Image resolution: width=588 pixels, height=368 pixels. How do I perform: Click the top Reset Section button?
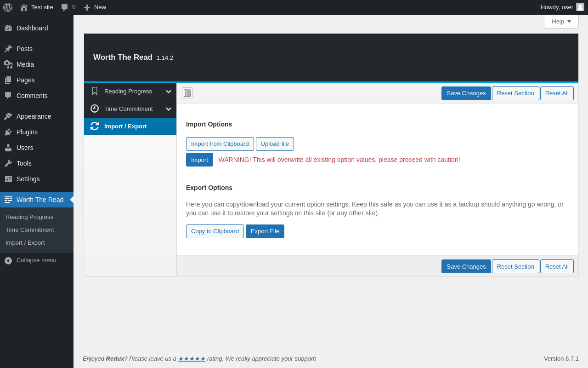515,93
